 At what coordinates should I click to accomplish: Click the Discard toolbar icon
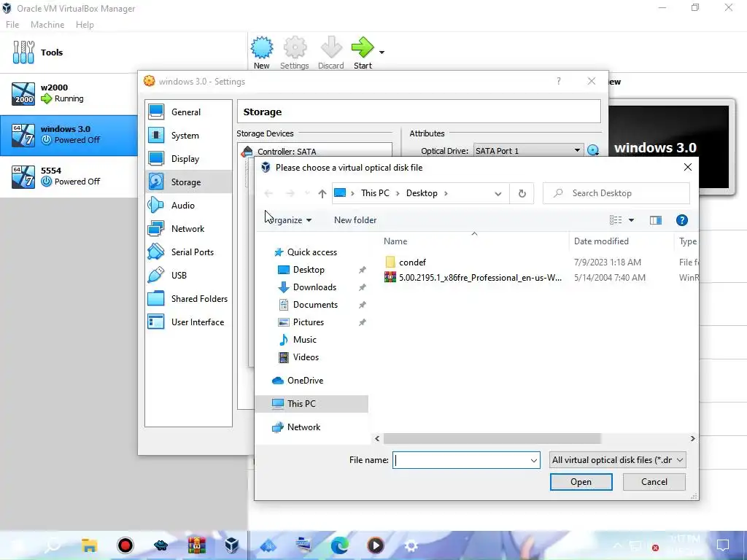(330, 52)
